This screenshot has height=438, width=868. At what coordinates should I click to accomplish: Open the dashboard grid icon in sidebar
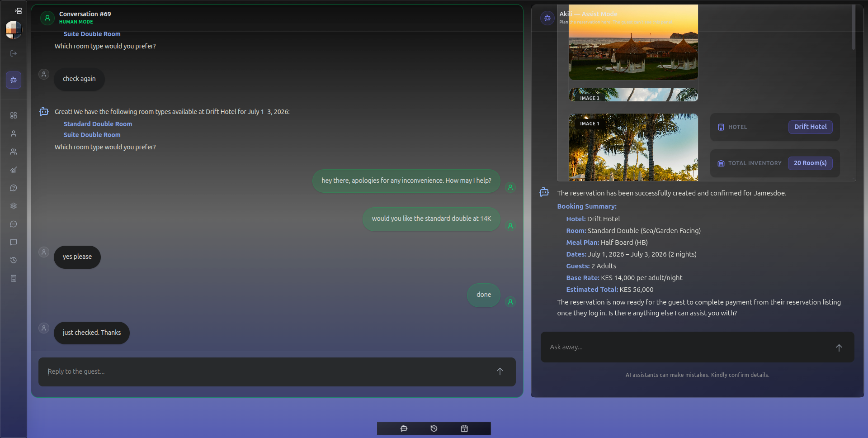pos(14,115)
